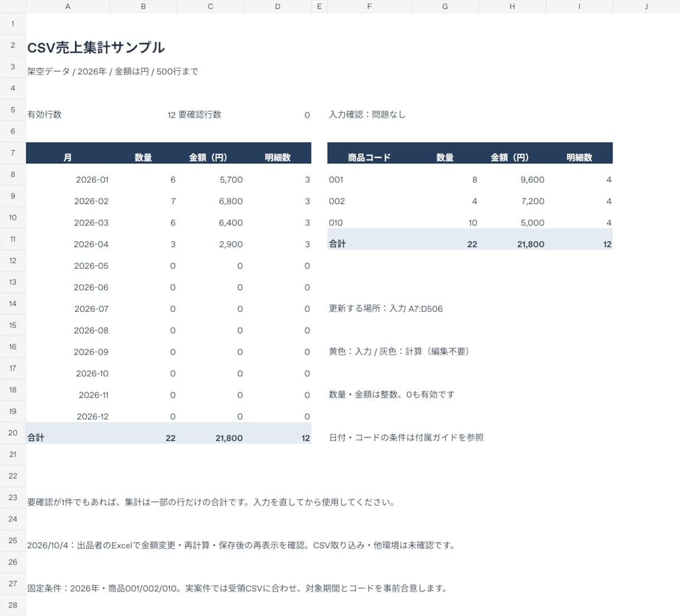Click the 黄色：入力 / 灰色：計算 note
The height and width of the screenshot is (616, 680).
401,351
